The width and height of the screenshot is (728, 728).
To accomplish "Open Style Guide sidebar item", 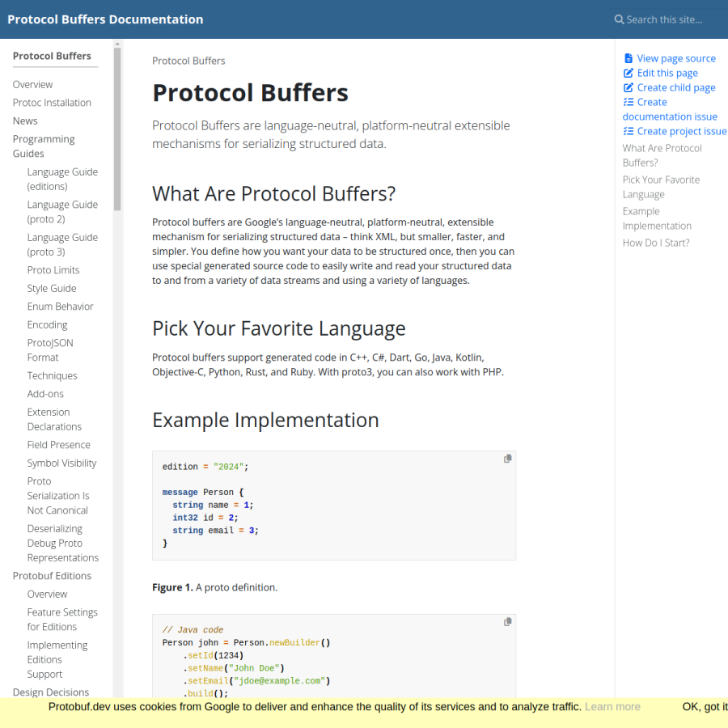I will pos(52,288).
